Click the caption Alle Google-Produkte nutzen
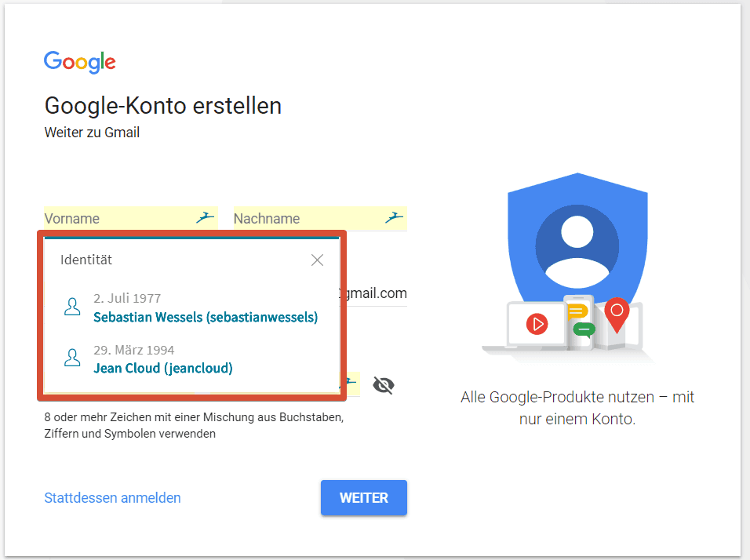 point(577,408)
